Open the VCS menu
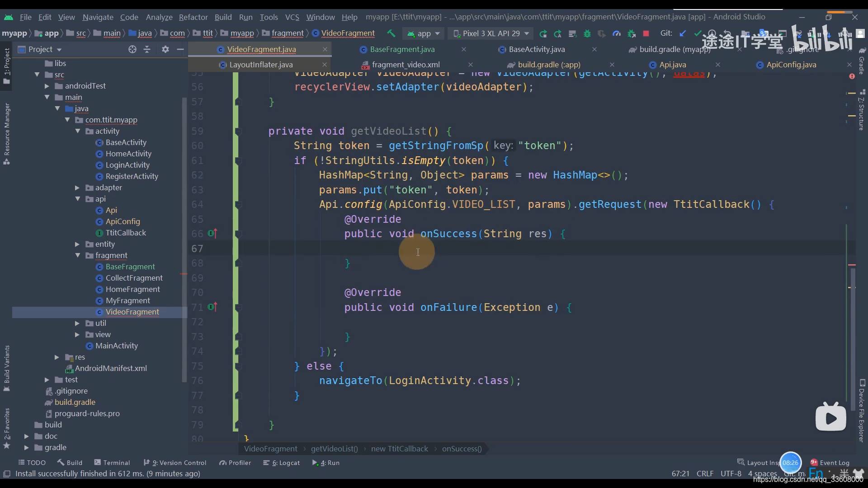Viewport: 868px width, 488px height. point(292,17)
